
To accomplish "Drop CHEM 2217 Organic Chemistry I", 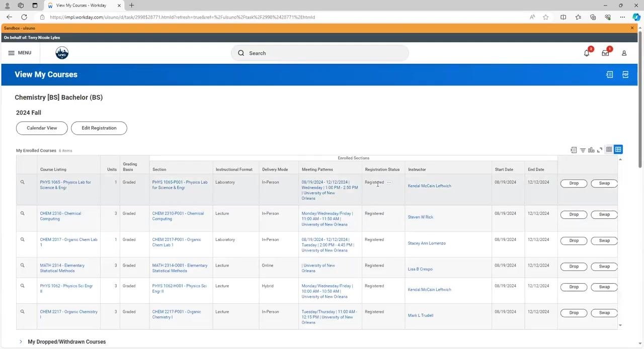I will coord(574,313).
